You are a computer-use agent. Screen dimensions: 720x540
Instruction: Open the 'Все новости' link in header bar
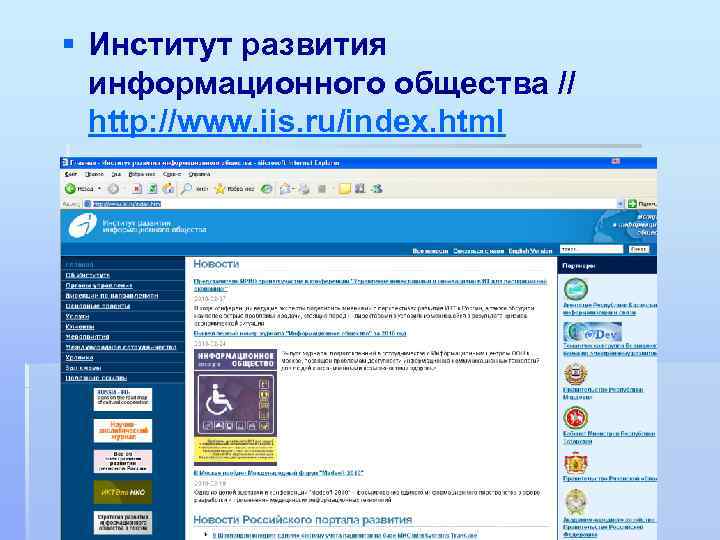430,251
